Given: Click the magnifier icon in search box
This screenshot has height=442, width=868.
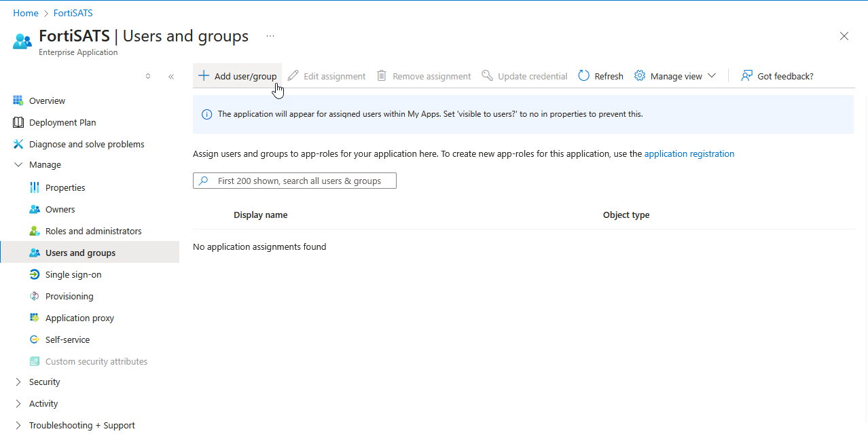Looking at the screenshot, I should (203, 181).
